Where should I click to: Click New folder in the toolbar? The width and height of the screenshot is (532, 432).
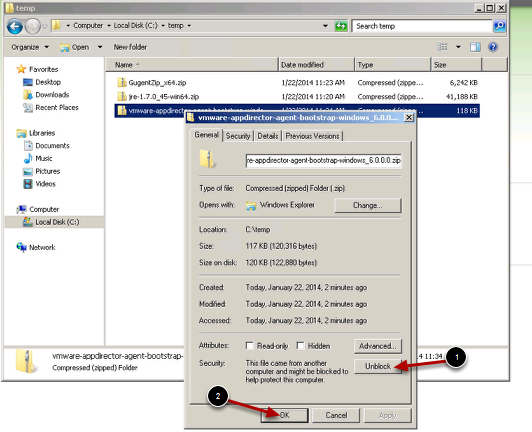tap(130, 47)
